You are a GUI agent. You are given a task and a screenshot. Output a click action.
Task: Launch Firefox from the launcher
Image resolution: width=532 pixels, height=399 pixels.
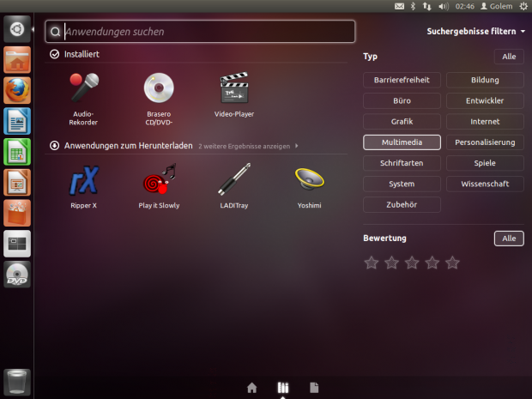17,91
